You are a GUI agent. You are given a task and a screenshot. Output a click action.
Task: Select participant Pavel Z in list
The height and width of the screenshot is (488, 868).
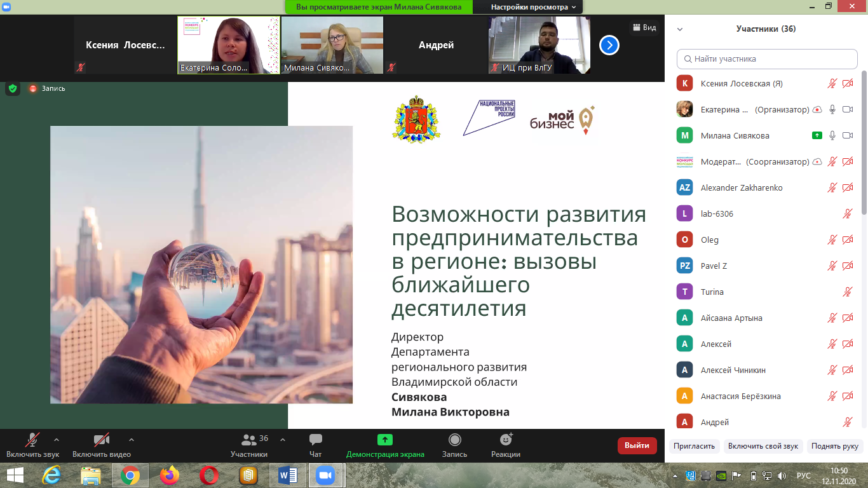(767, 266)
